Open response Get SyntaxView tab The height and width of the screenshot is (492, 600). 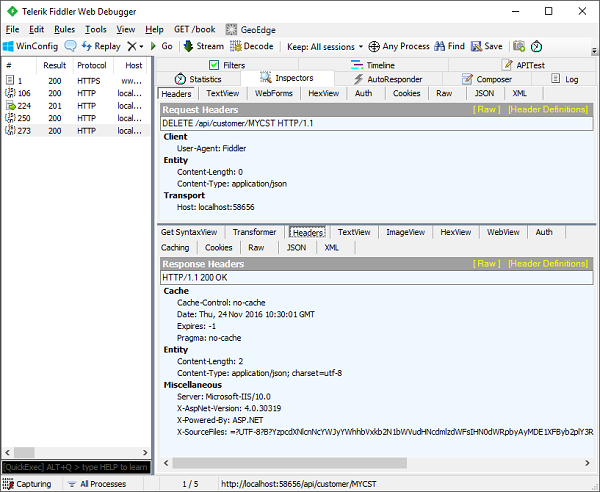point(189,232)
